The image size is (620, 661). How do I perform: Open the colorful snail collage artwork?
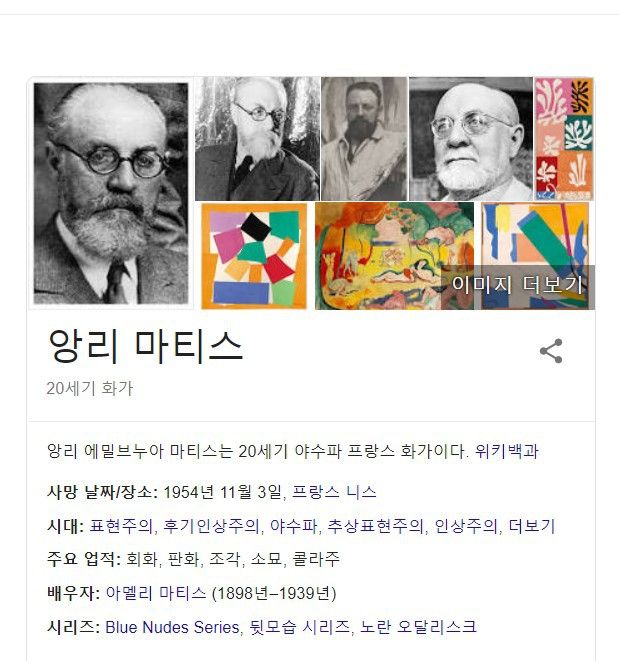click(x=254, y=256)
